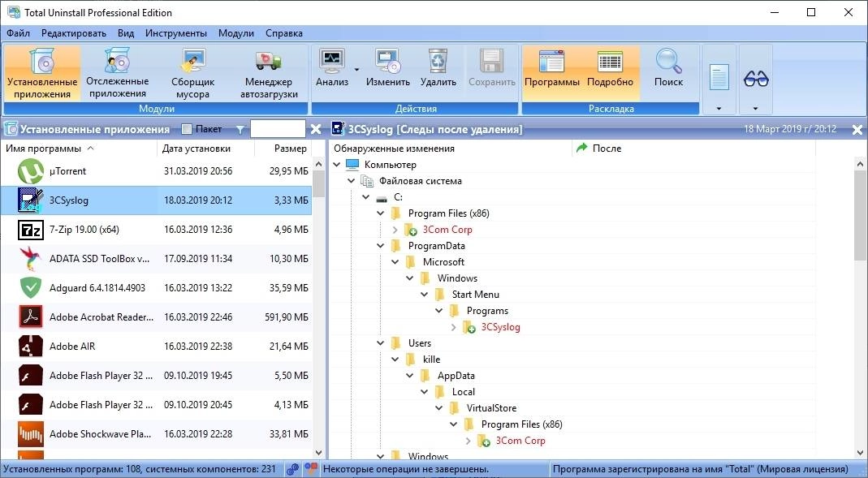Click the Сохранить floppy icon
This screenshot has width=868, height=478.
491,61
